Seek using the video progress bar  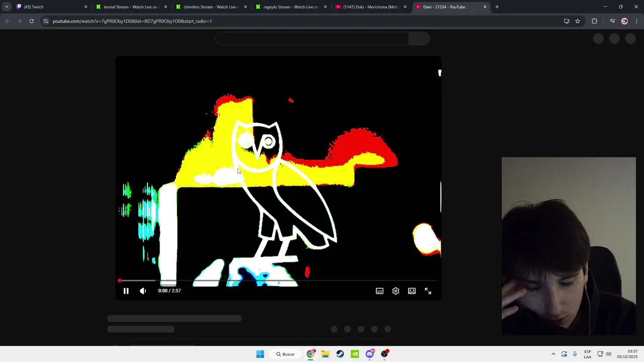click(x=278, y=281)
